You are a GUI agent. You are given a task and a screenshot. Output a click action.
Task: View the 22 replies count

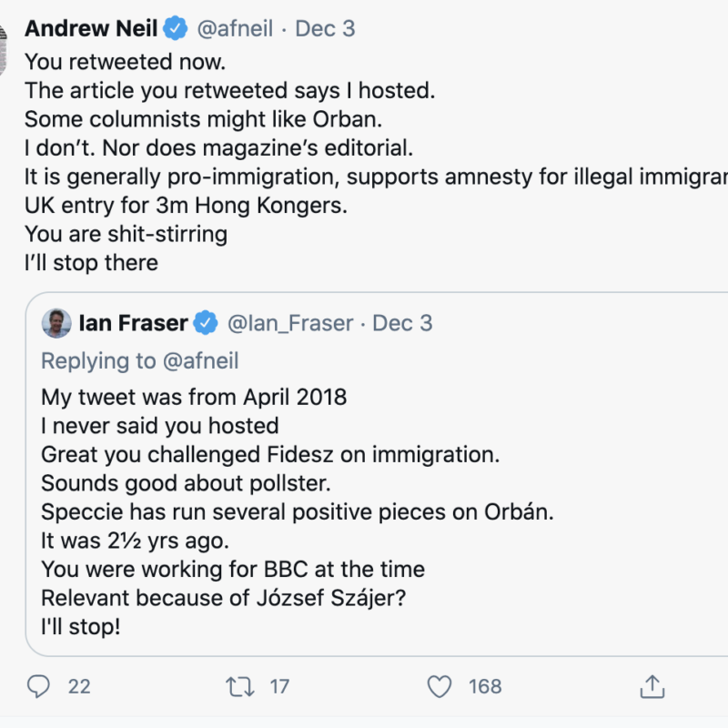[79, 686]
